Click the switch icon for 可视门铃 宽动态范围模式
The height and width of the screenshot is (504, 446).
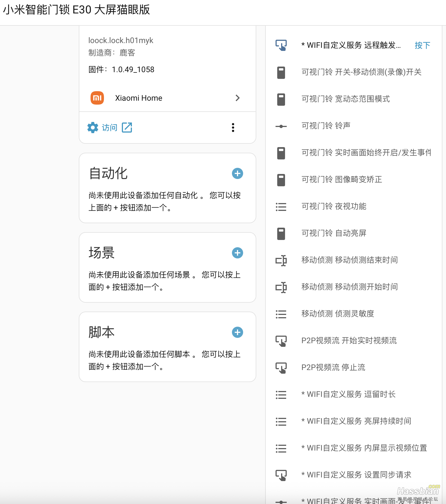[281, 99]
